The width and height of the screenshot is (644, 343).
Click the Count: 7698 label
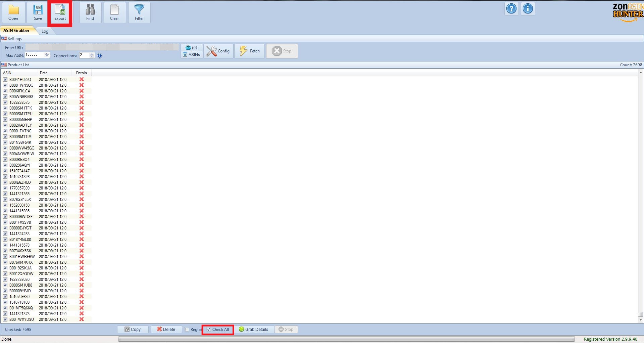[631, 65]
